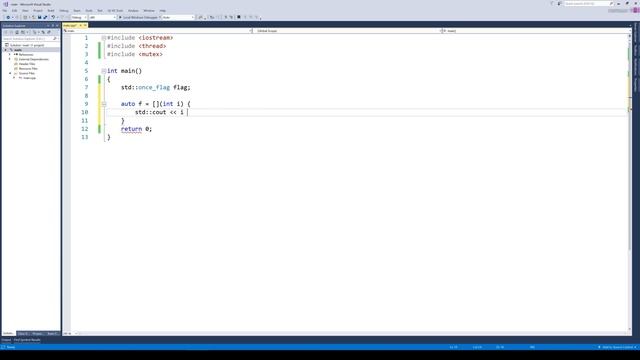Viewport: 640px width, 360px height.
Task: Select the Header Files folder
Action: [27, 64]
